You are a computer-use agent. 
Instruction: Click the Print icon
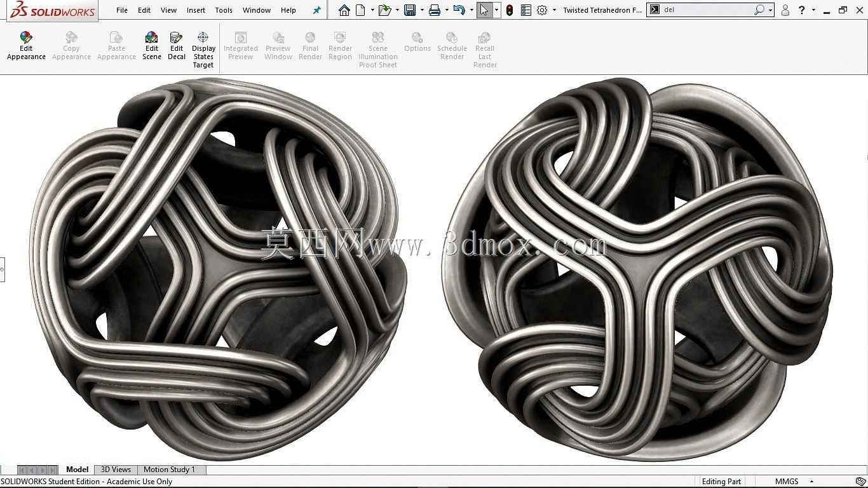435,10
